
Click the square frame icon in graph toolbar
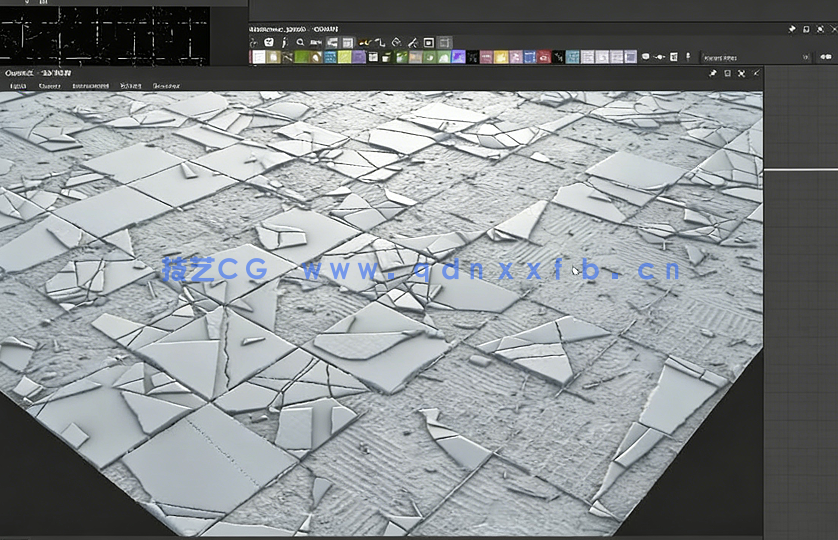pyautogui.click(x=429, y=42)
